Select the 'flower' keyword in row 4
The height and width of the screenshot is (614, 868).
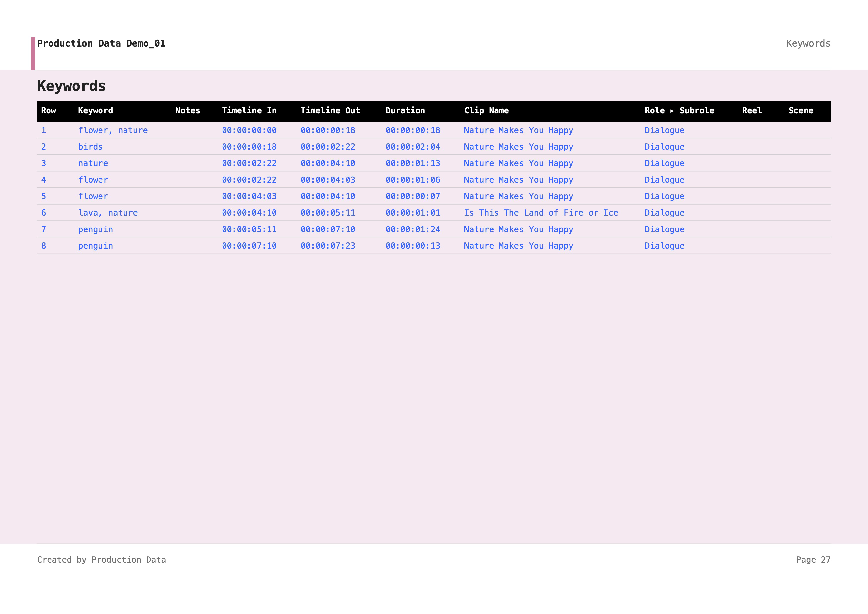point(93,180)
